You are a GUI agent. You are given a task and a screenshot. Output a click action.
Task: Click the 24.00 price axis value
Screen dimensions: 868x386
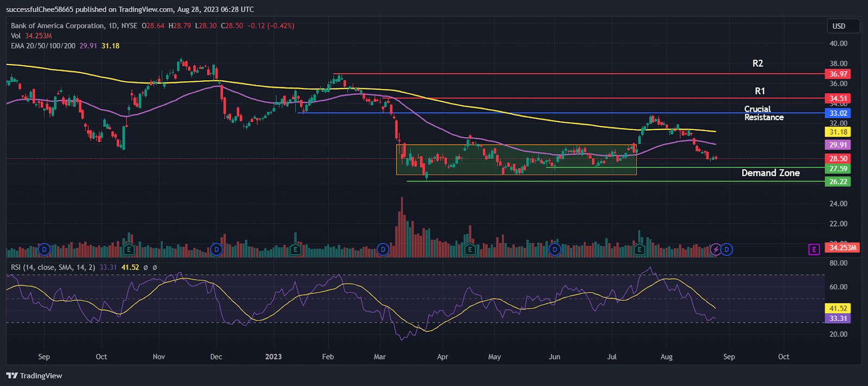pyautogui.click(x=838, y=204)
